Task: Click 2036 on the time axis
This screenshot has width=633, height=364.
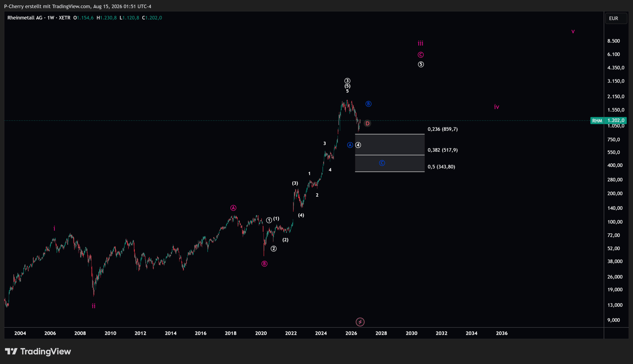Action: 502,333
